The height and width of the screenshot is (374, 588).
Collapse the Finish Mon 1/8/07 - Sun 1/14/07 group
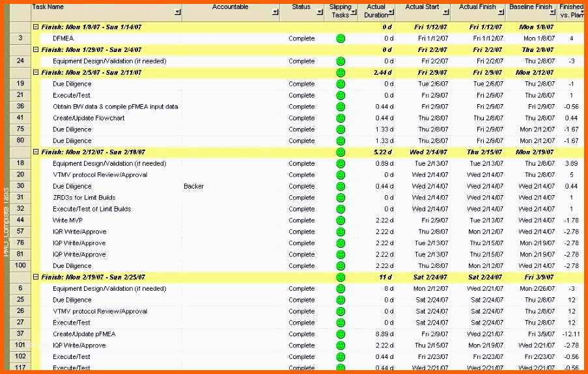pos(36,27)
